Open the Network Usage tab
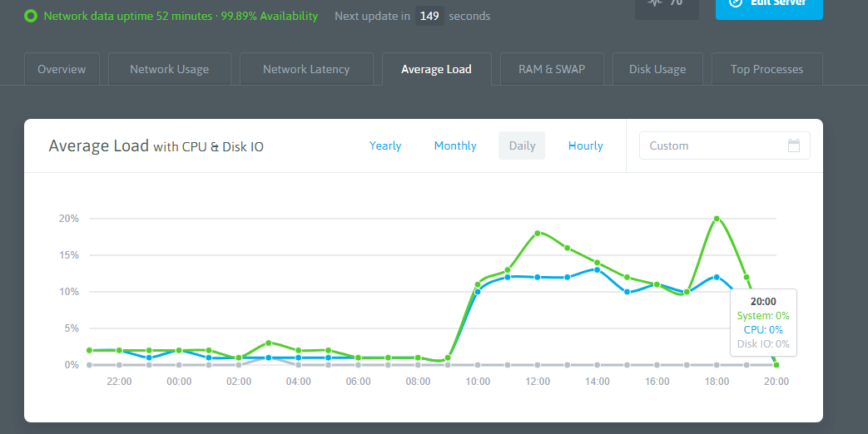This screenshot has width=868, height=434. point(169,69)
